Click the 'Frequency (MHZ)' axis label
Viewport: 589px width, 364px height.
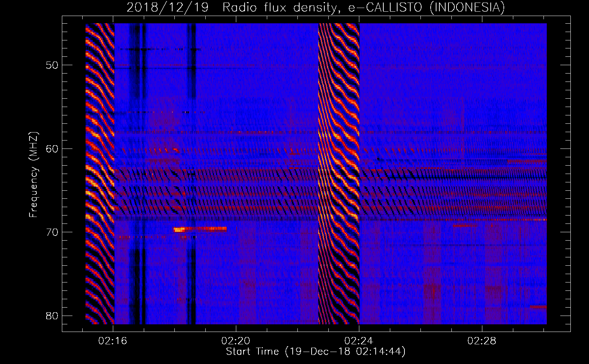(x=33, y=175)
